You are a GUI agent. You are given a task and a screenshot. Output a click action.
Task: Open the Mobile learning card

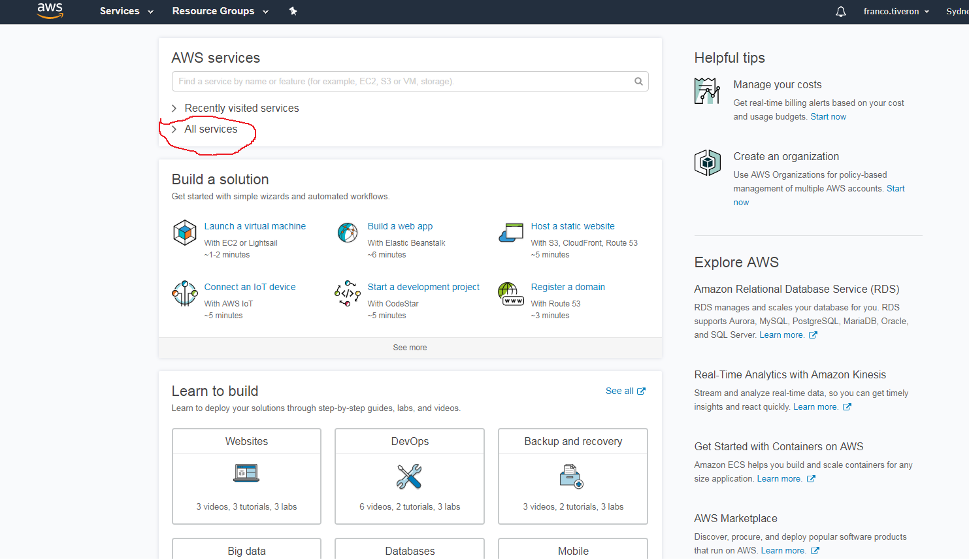point(573,550)
